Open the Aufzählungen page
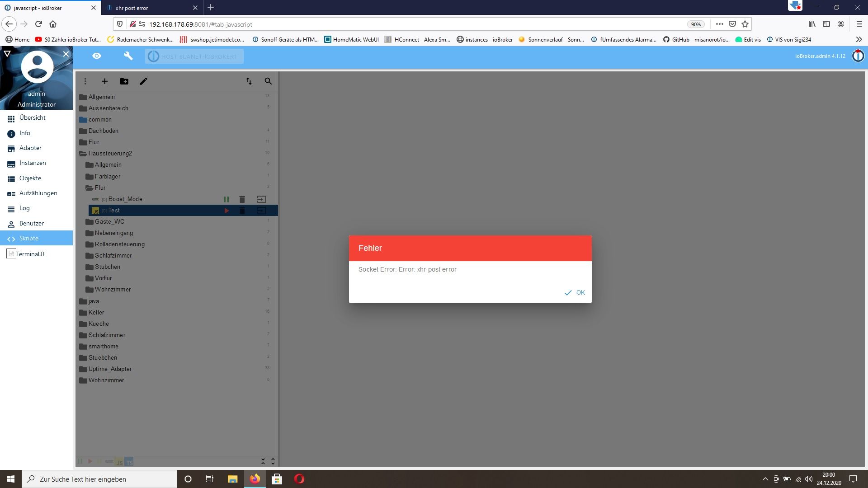868x488 pixels. [36, 193]
